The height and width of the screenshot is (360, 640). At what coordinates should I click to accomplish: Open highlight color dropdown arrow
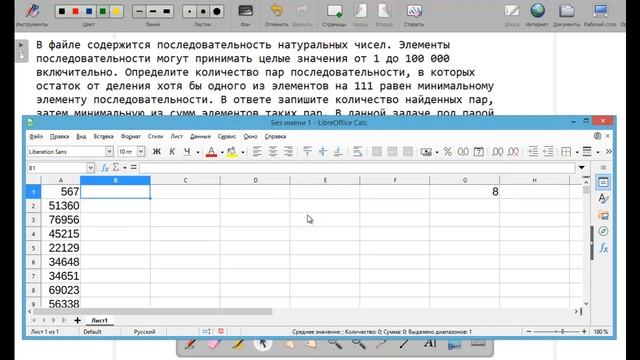point(242,152)
